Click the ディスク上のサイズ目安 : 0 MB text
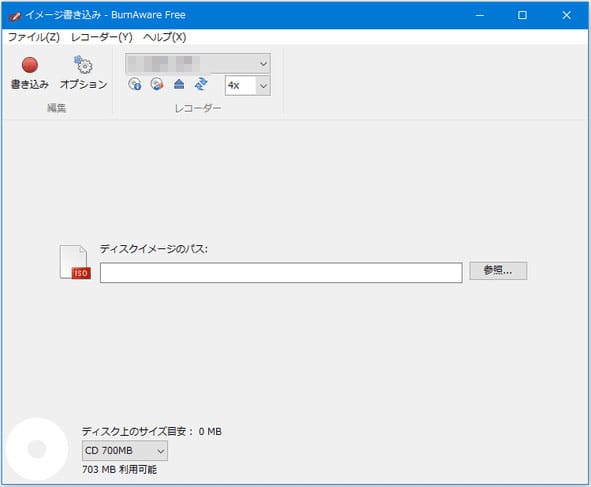 (x=152, y=431)
